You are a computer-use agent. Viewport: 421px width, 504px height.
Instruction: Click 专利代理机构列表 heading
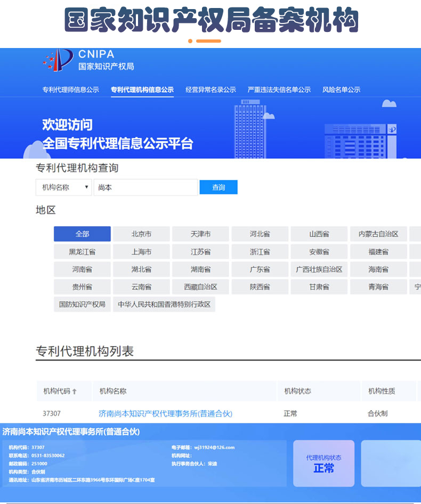(84, 351)
